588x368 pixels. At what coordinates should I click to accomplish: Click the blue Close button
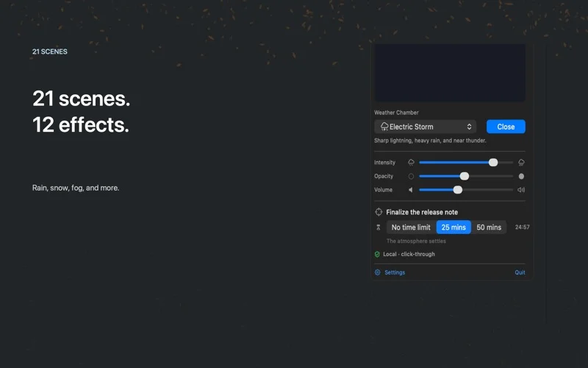pos(506,127)
